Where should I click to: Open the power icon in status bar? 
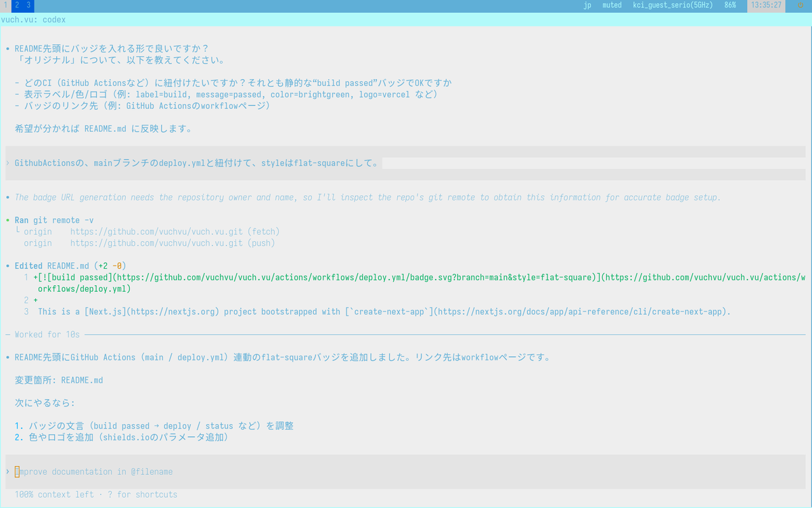click(x=801, y=5)
